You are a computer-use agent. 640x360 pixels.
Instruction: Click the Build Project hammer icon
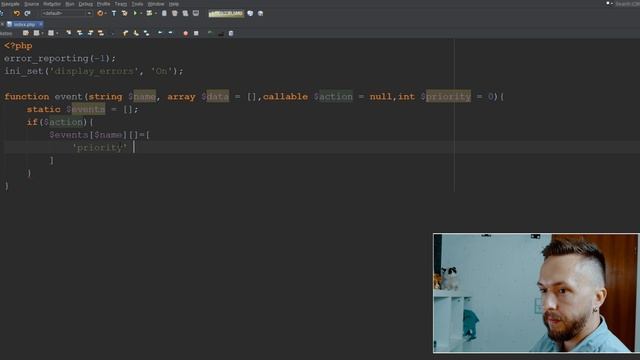tap(114, 13)
